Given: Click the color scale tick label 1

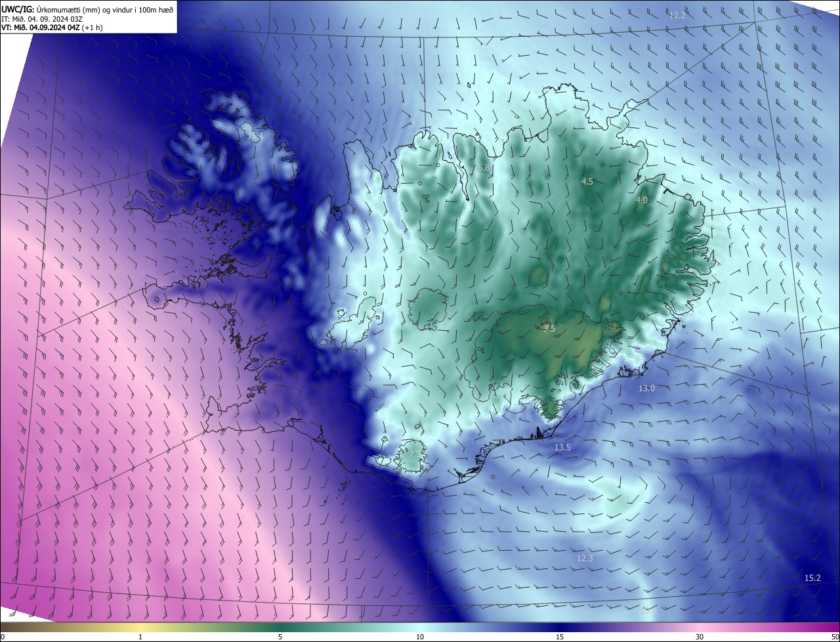Looking at the screenshot, I should click(x=140, y=637).
